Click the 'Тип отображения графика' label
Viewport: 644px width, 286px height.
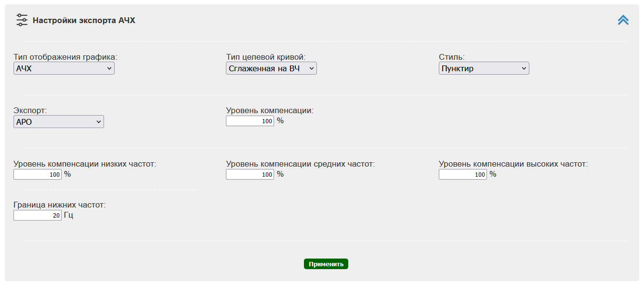tap(66, 57)
